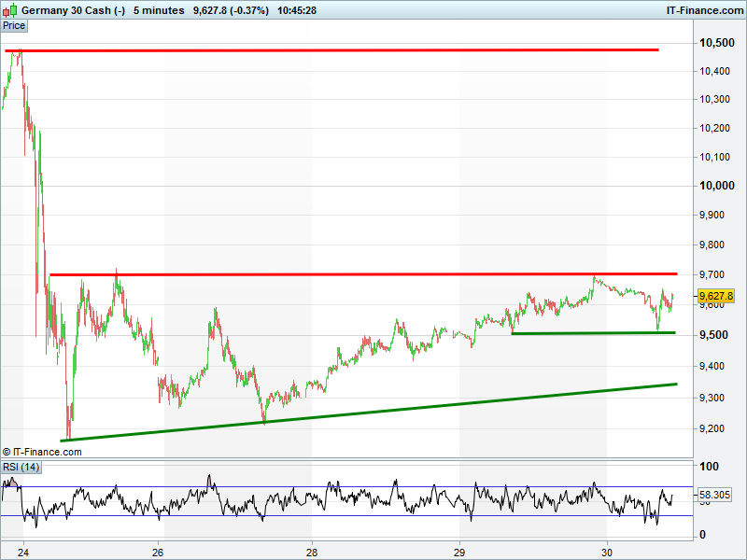Click the 9,800 price axis label
Viewport: 747px width, 560px height.
(712, 245)
